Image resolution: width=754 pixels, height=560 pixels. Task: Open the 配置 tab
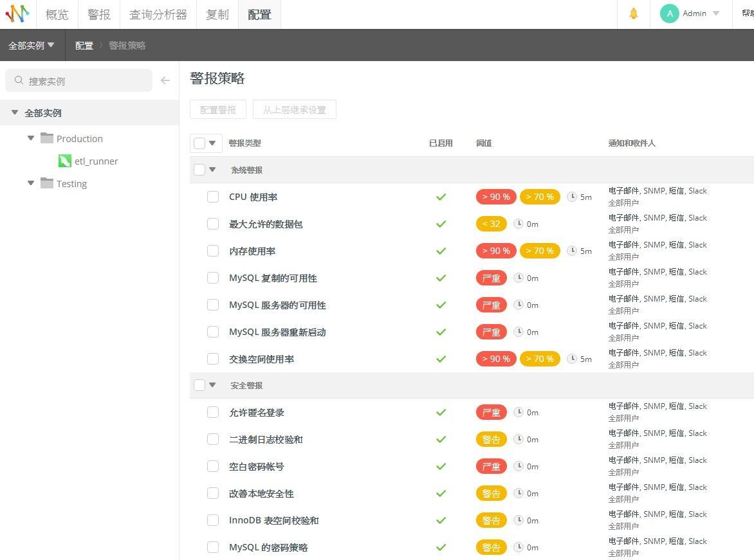pos(260,14)
